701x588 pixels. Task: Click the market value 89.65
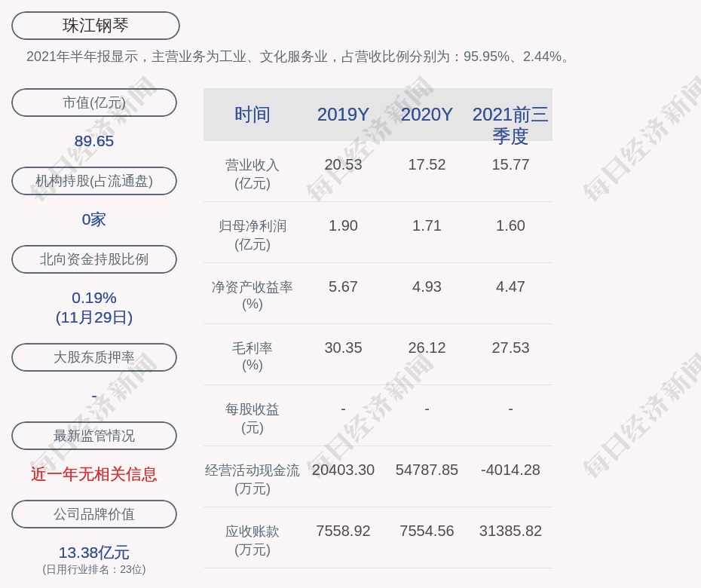pos(94,141)
